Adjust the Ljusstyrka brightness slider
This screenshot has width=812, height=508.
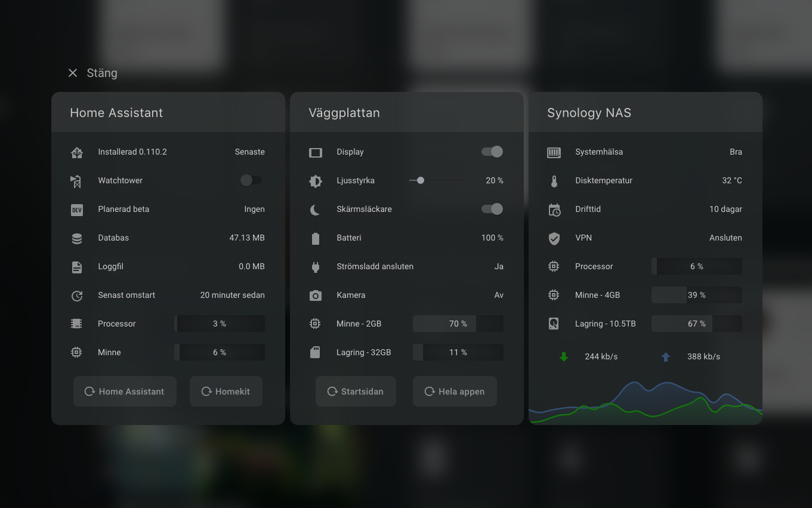[x=436, y=180]
